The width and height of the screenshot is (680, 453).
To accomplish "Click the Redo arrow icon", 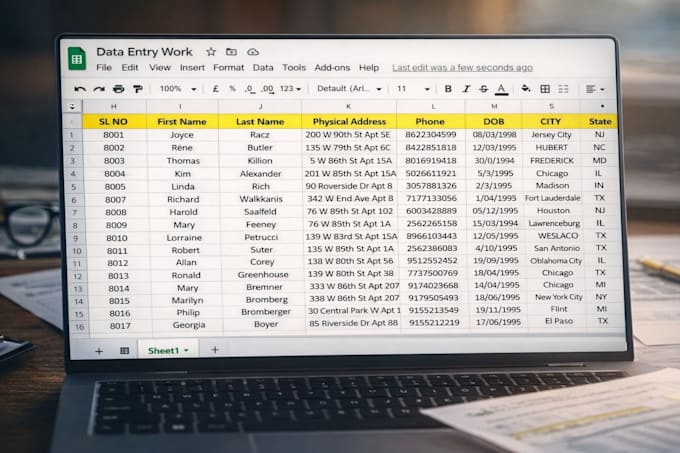I will 99,89.
